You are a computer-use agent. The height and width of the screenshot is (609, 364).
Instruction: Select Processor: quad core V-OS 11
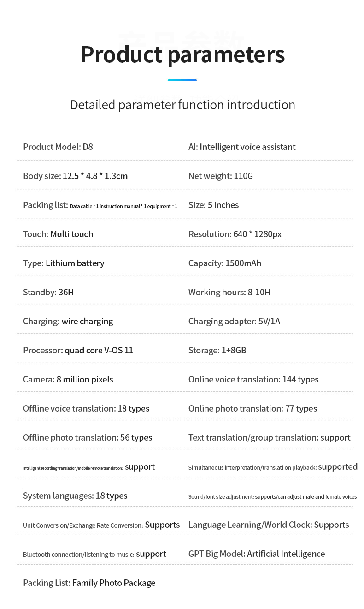[78, 350]
